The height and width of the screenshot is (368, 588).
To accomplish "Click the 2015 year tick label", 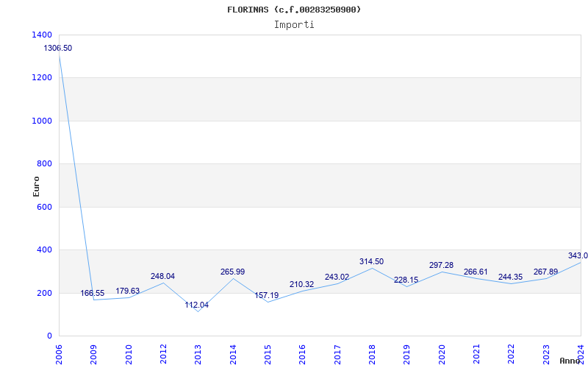I will (268, 355).
